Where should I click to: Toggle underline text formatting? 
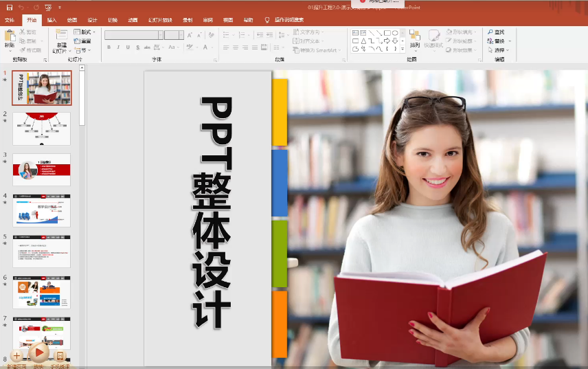point(128,47)
